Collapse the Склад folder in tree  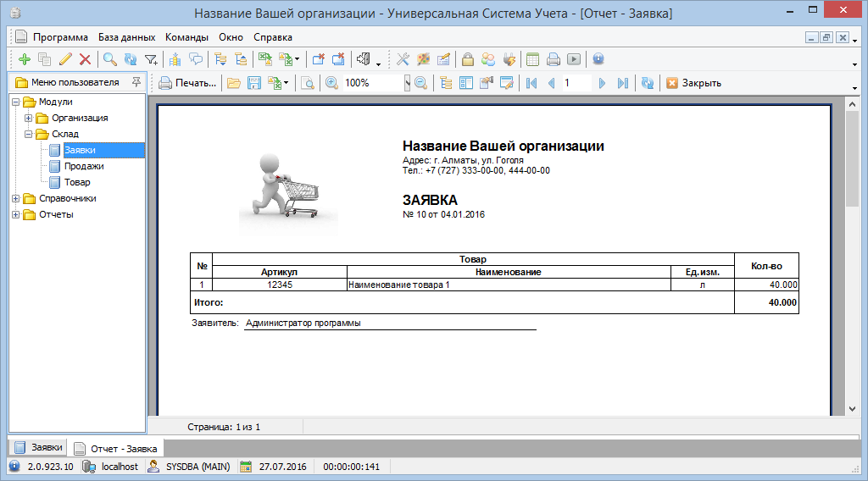28,134
